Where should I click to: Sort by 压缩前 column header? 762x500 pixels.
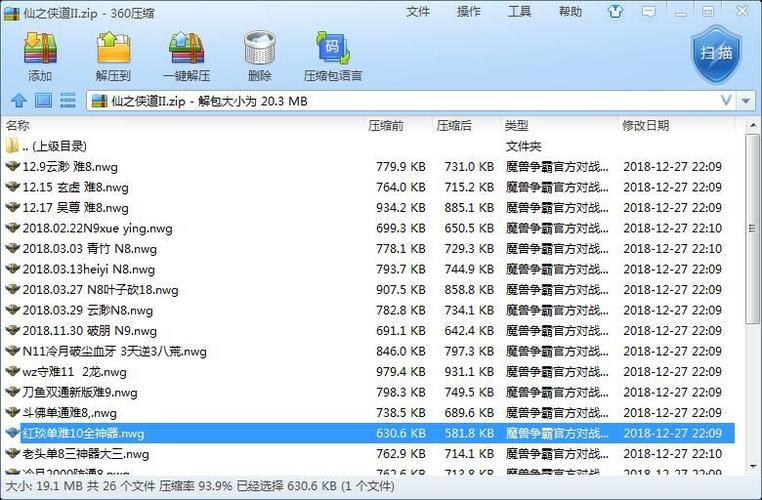point(385,125)
